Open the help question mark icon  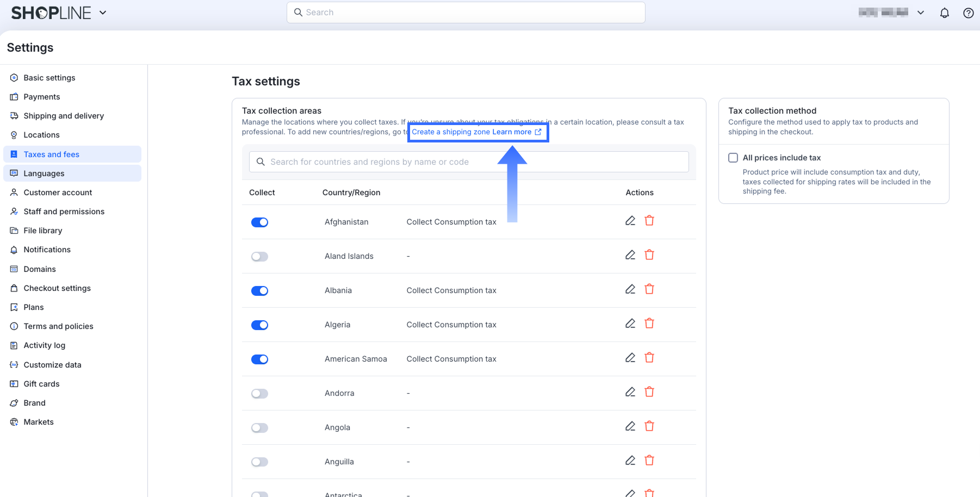coord(968,13)
